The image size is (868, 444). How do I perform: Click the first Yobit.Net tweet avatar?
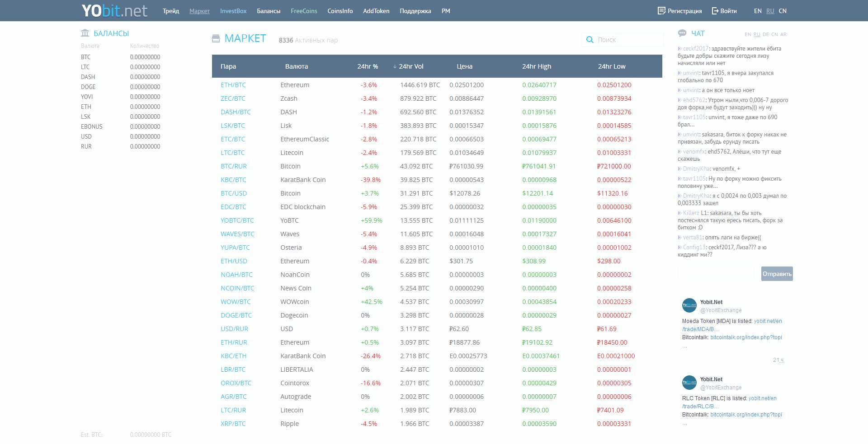tap(689, 305)
